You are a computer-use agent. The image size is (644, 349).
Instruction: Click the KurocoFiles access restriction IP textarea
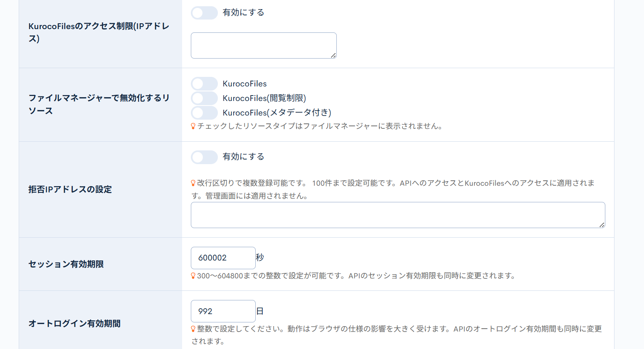pyautogui.click(x=263, y=45)
